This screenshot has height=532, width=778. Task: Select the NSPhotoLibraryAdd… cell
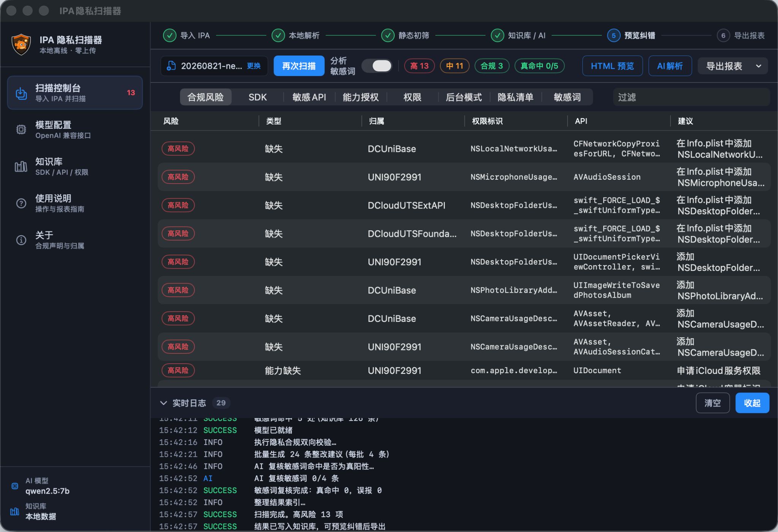tap(514, 290)
